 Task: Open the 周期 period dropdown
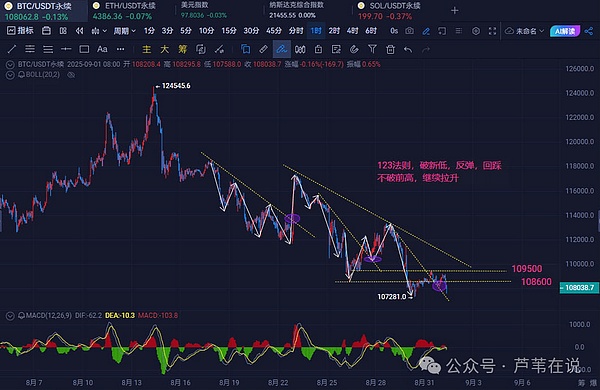coord(124,31)
